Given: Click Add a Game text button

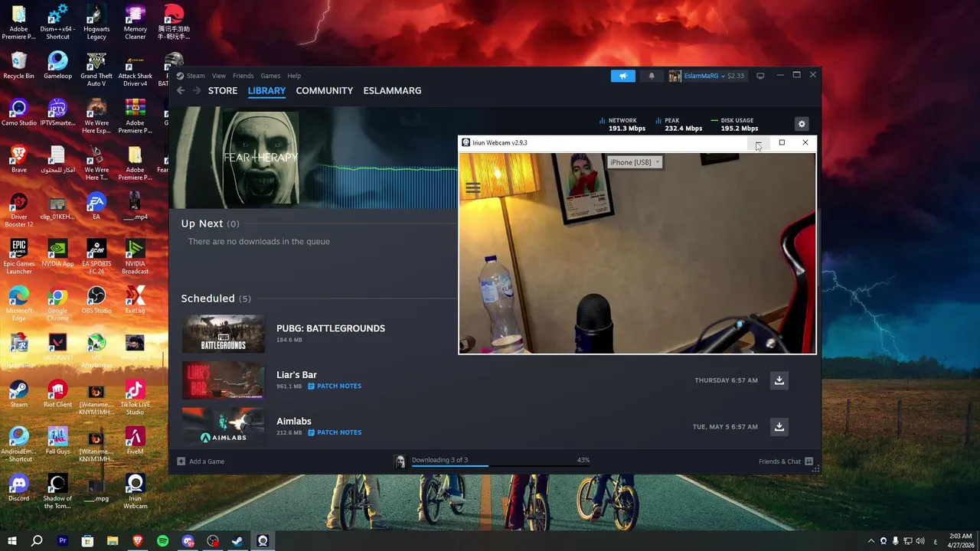Looking at the screenshot, I should click(207, 461).
